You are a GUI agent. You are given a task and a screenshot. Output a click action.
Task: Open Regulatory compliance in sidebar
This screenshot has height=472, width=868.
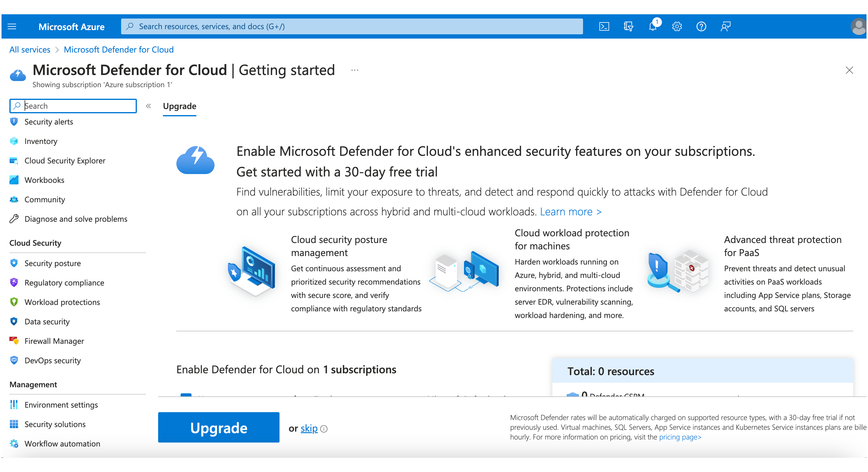click(x=64, y=282)
